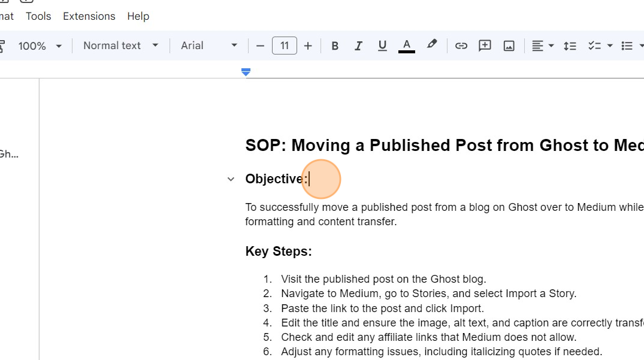Screen dimensions: 644x360
Task: Toggle bold formatting
Action: [335, 46]
